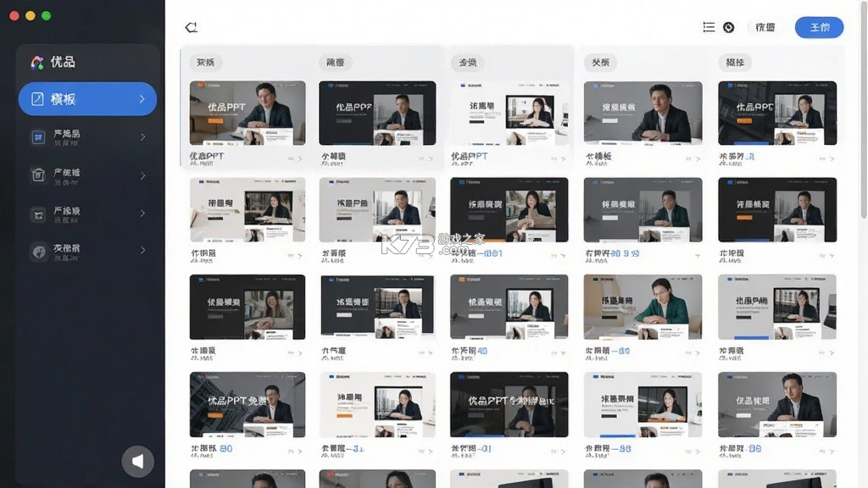Image resolution: width=868 pixels, height=488 pixels.
Task: Expand the chevron of the fifth sidebar entry
Action: (x=142, y=250)
